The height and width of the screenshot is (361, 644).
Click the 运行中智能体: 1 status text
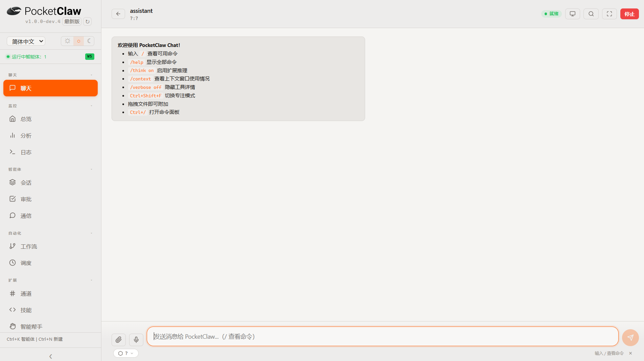pos(29,57)
